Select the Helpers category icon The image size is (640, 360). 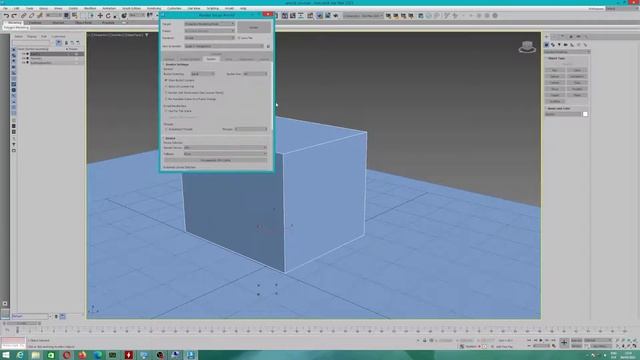point(572,44)
